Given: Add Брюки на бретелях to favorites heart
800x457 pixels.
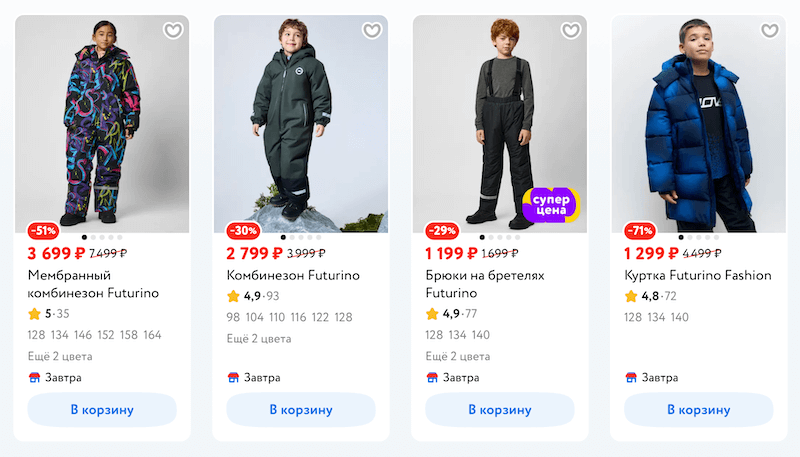Looking at the screenshot, I should click(x=571, y=31).
